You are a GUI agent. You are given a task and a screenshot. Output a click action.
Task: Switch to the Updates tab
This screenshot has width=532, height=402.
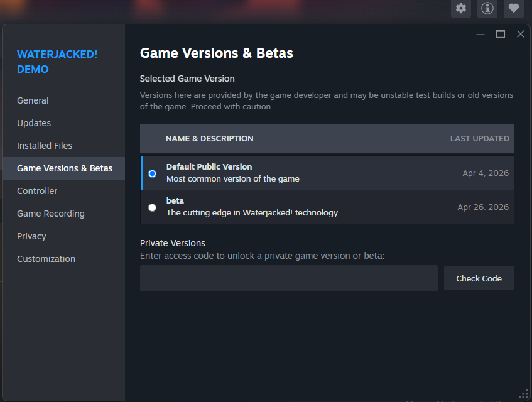click(x=34, y=123)
